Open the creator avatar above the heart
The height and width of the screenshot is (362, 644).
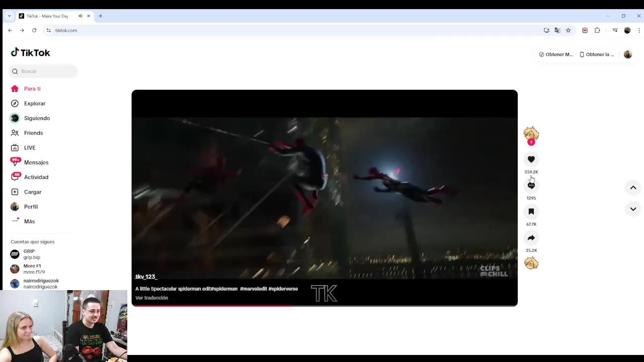[x=531, y=134]
